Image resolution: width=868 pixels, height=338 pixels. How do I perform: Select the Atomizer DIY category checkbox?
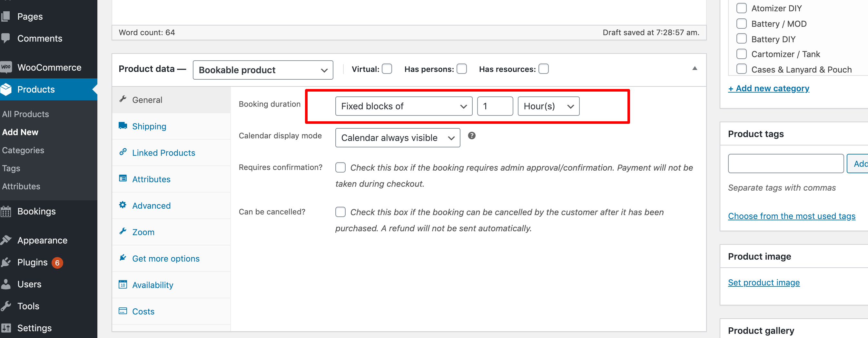(741, 8)
